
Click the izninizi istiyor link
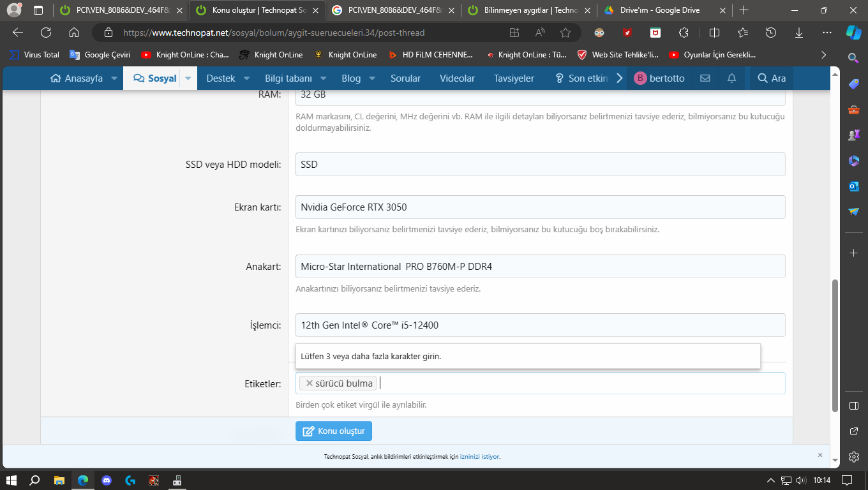click(x=480, y=457)
